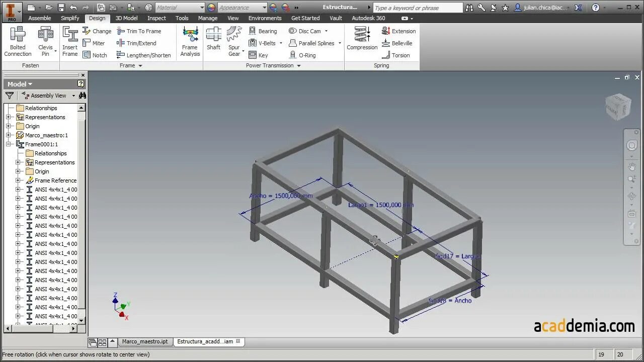
Task: Click the V-Belts tool
Action: 262,43
